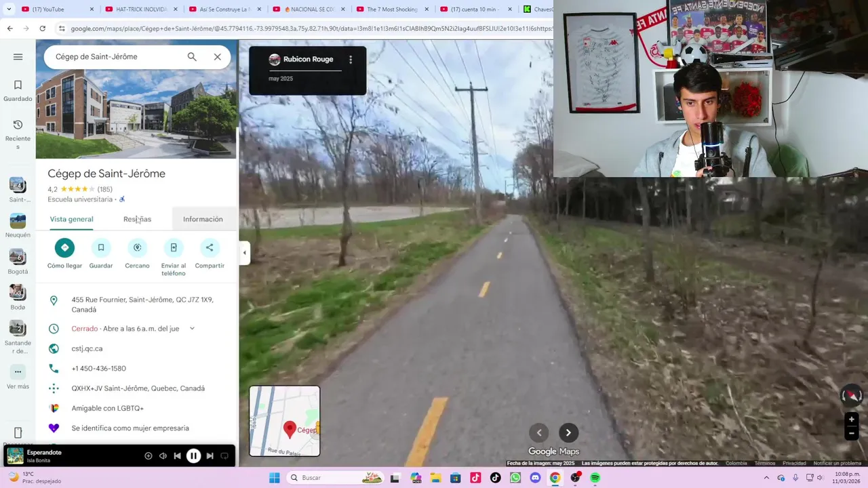Click the plus code QXHX+JV Saint-Jérôme
Image resolution: width=868 pixels, height=488 pixels.
[x=138, y=388]
